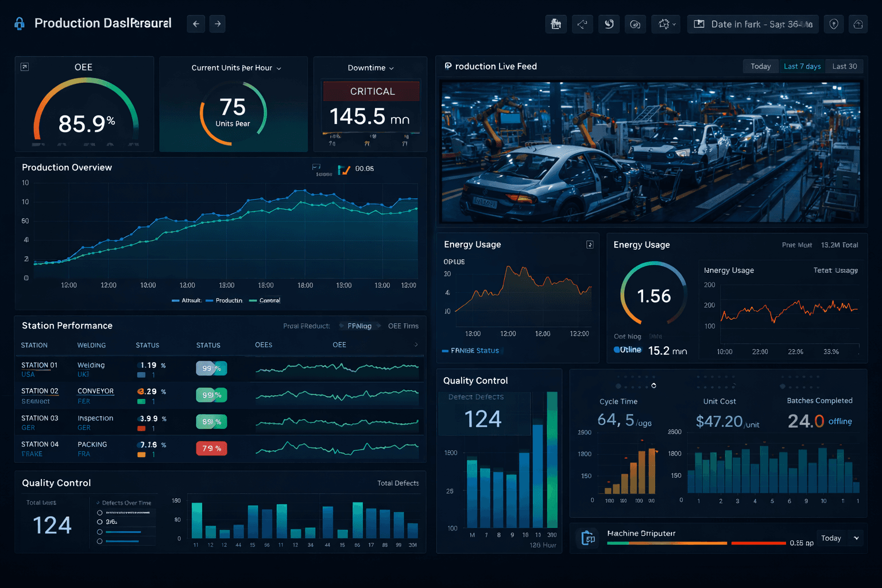Click the Machine status progress bar
Viewport: 882px width, 588px height.
point(696,543)
